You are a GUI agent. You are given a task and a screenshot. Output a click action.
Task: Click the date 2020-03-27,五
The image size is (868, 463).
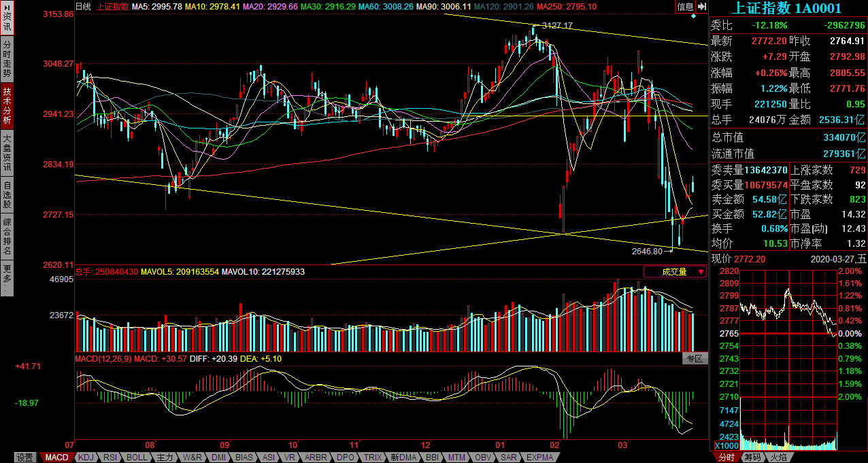[x=839, y=258]
